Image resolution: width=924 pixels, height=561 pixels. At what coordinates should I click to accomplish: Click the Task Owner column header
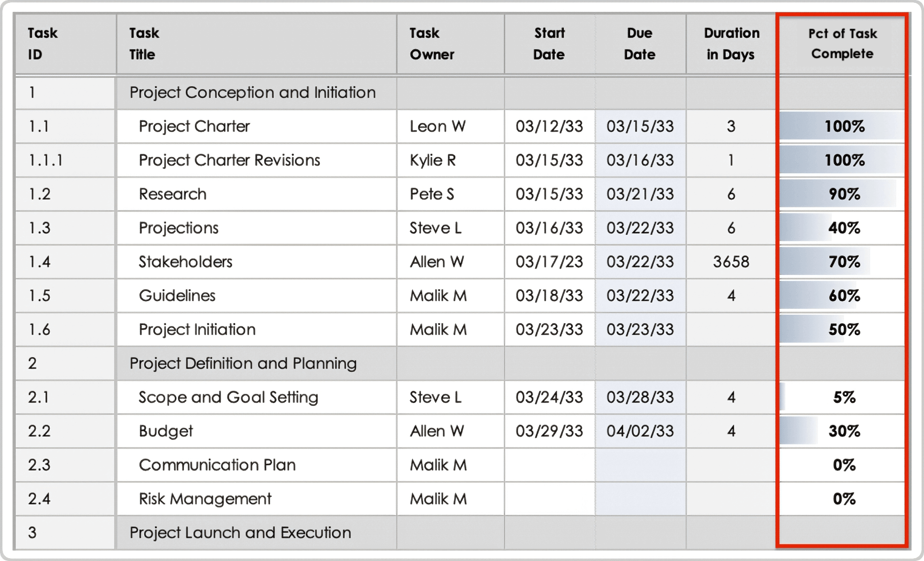click(x=431, y=44)
